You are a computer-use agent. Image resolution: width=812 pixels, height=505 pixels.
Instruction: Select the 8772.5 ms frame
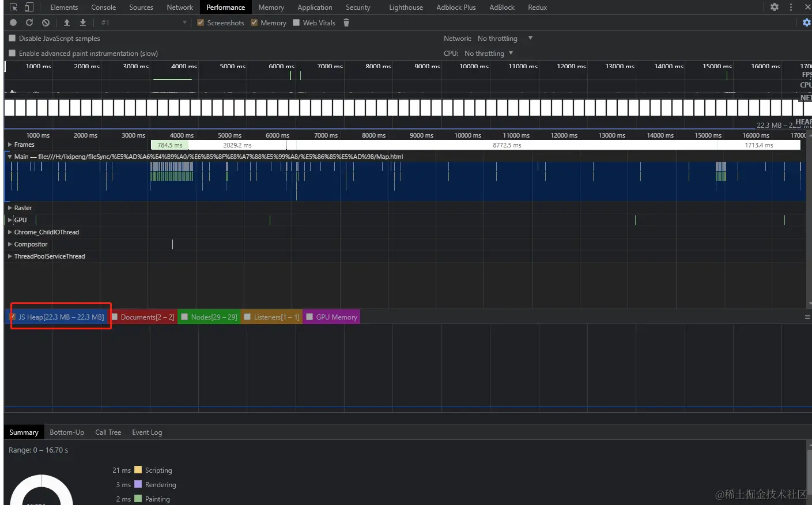(507, 145)
